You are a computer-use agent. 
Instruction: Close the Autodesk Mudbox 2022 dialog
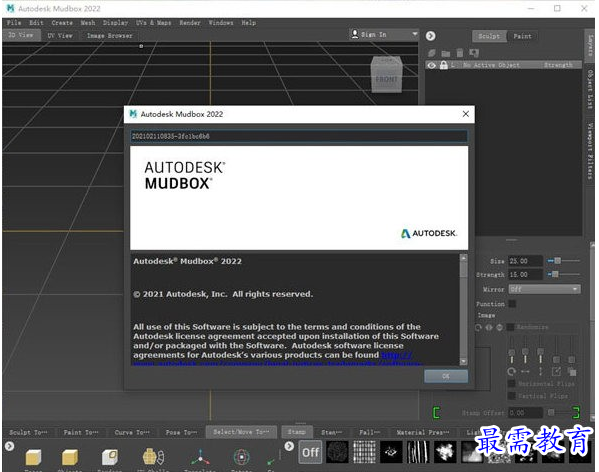(466, 114)
